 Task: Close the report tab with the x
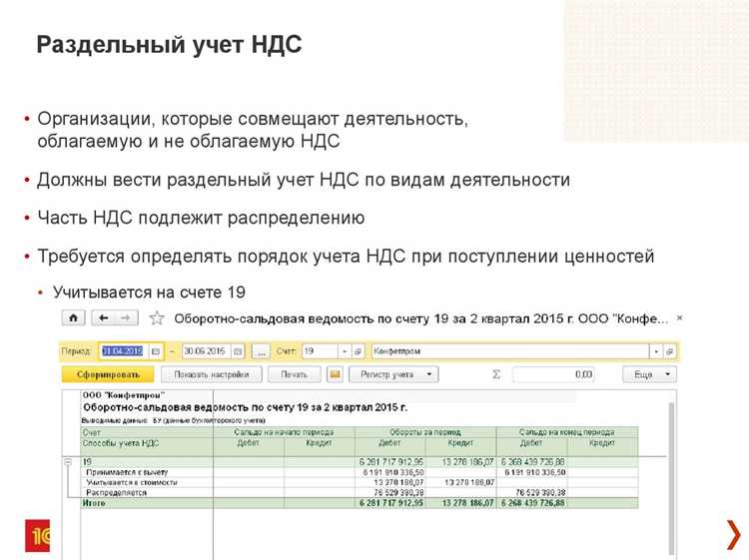click(680, 317)
